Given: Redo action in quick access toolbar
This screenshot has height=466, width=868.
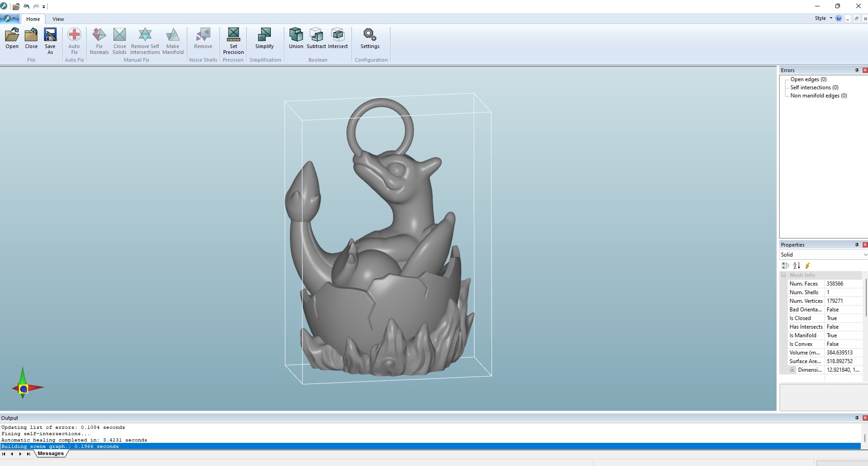Looking at the screenshot, I should (x=36, y=6).
